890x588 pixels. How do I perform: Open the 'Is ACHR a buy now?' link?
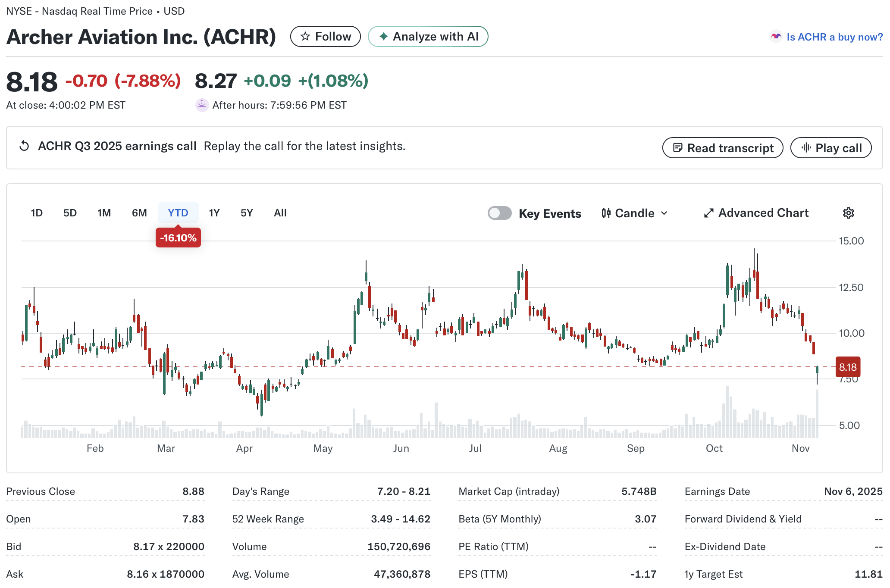834,37
